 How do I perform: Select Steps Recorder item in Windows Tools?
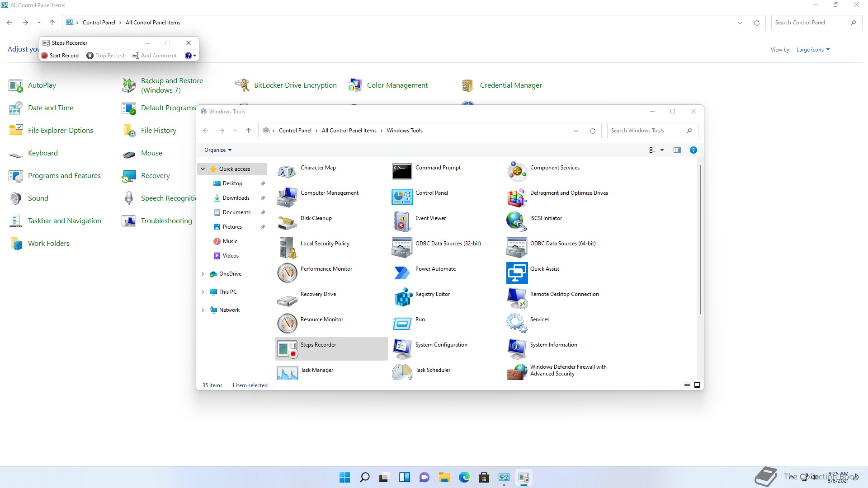(x=331, y=349)
